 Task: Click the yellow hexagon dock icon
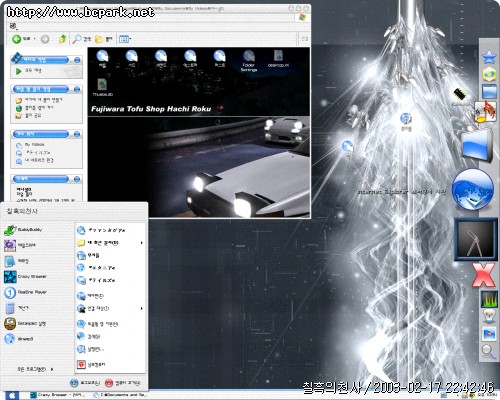489,74
